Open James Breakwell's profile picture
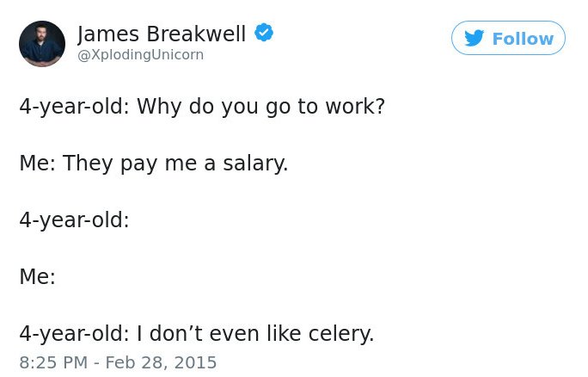Screen dimensions: 588x377 [x=42, y=44]
